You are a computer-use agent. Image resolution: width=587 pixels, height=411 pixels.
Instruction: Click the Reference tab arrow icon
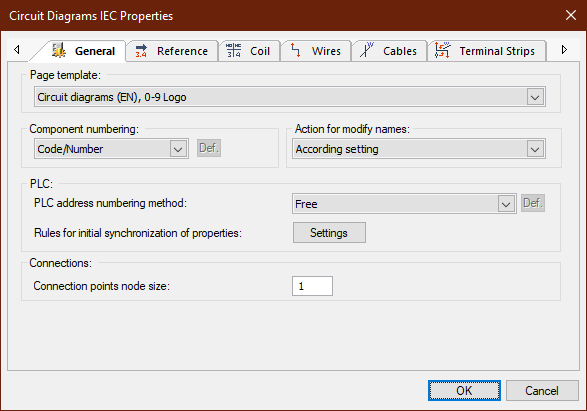141,51
